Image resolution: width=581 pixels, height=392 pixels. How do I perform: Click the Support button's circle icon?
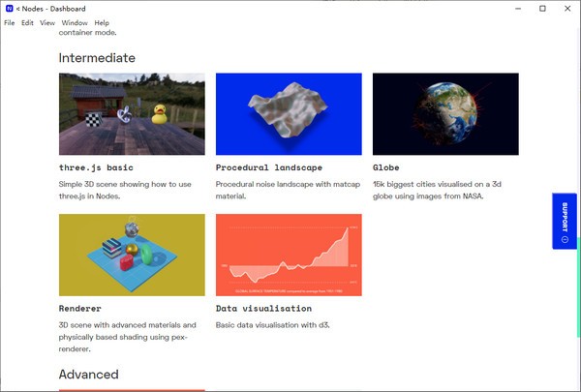click(565, 238)
